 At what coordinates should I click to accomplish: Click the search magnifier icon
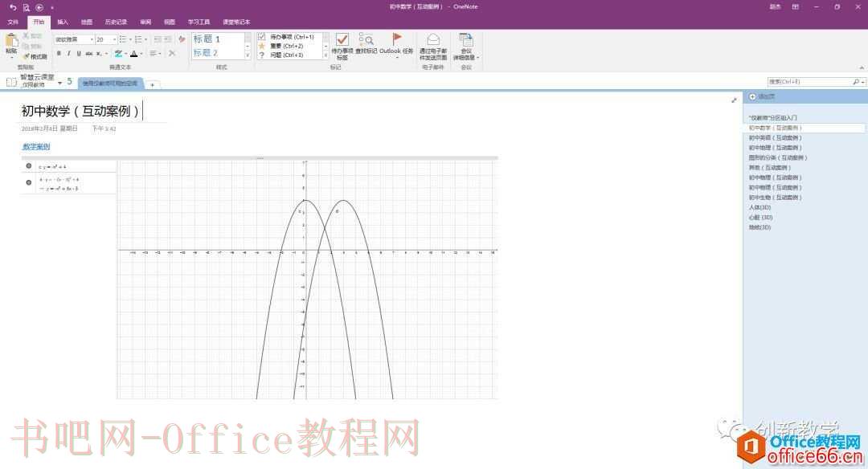pos(856,82)
